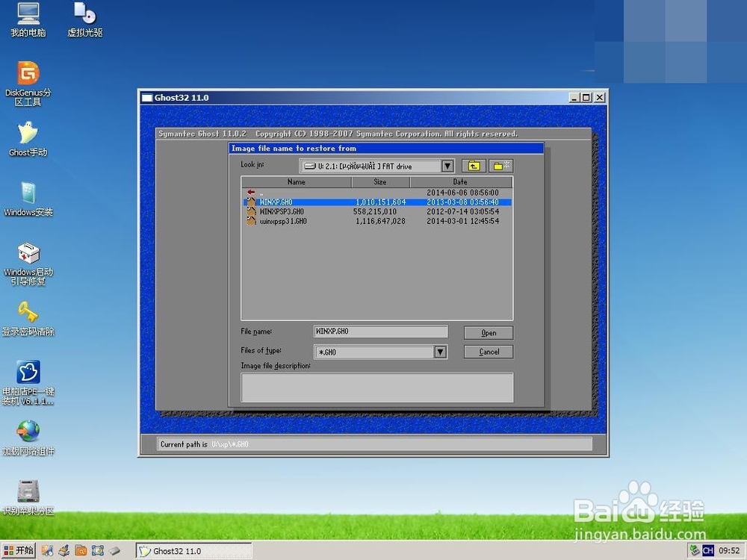747x560 pixels.
Task: Maximize the Ghost32 11.0 window
Action: [586, 98]
